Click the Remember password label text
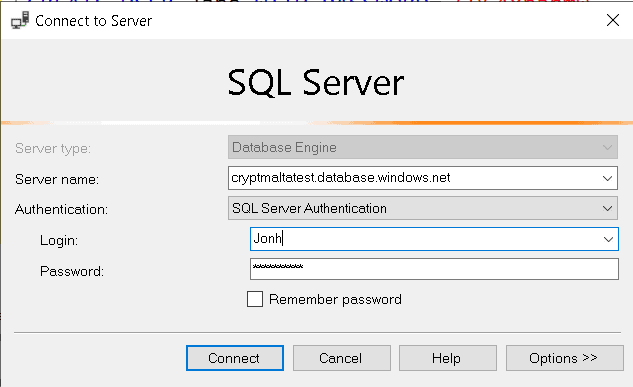 coord(335,299)
